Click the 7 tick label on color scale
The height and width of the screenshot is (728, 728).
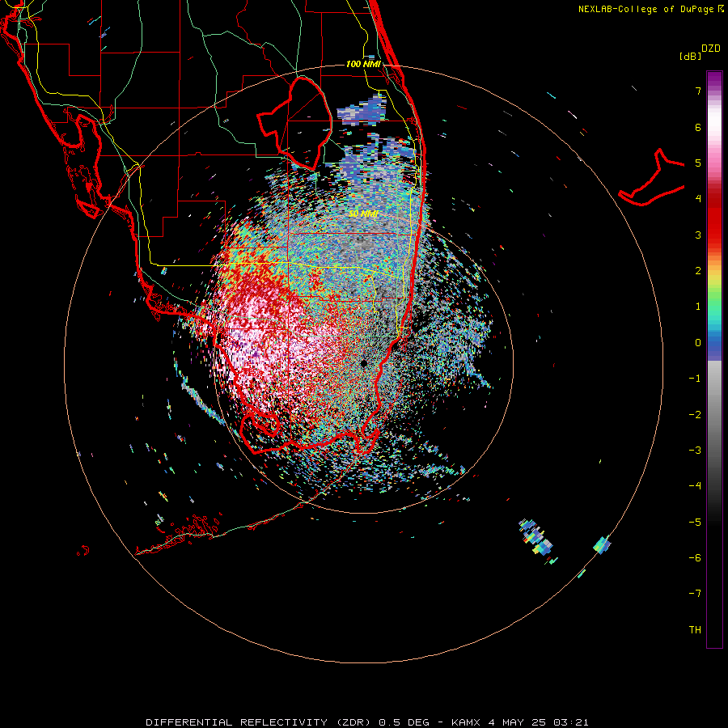(x=698, y=91)
